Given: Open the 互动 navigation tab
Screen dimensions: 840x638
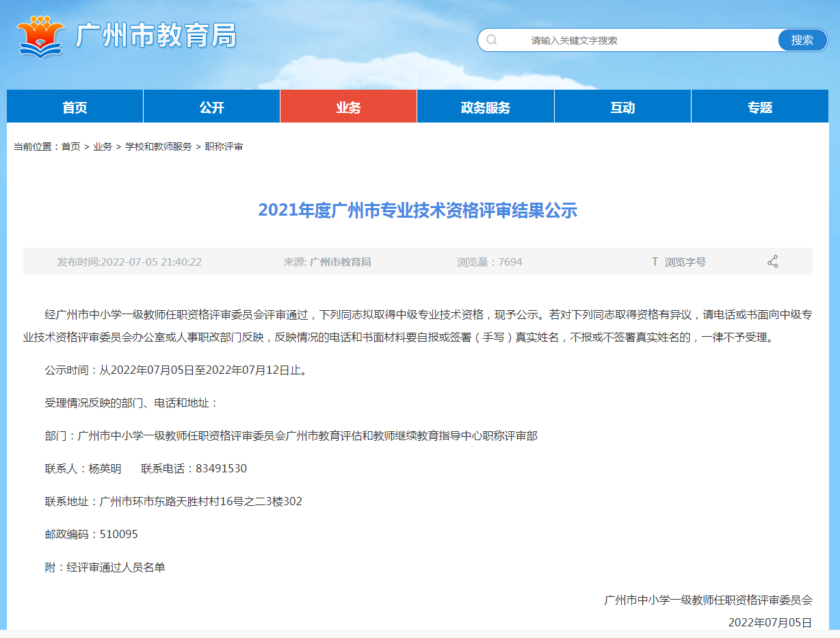Looking at the screenshot, I should [x=622, y=107].
